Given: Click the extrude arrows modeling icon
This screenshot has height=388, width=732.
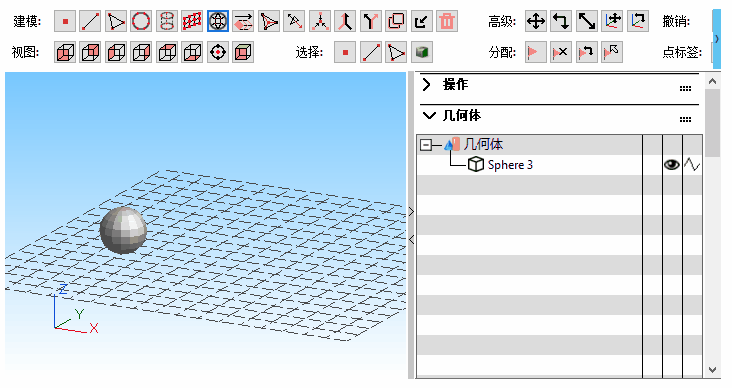Looking at the screenshot, I should pyautogui.click(x=243, y=21).
